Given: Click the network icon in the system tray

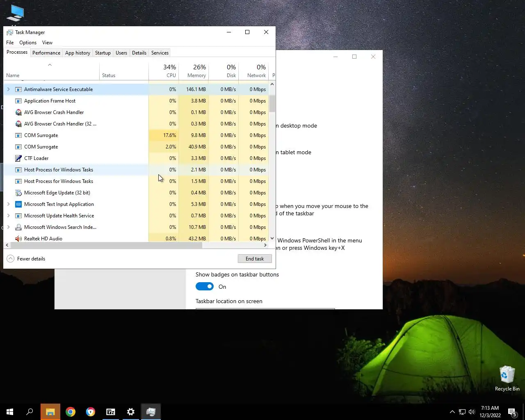Looking at the screenshot, I should pyautogui.click(x=462, y=412).
